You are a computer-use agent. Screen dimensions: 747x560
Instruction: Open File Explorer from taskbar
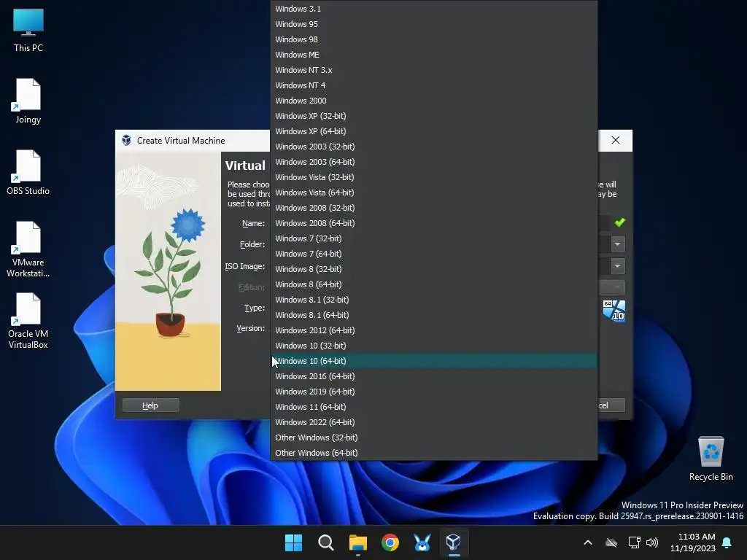click(x=357, y=542)
